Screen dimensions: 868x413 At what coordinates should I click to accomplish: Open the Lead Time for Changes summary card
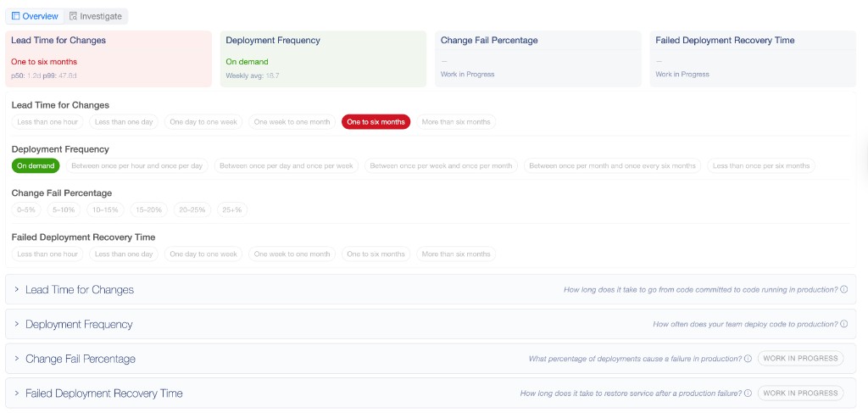click(x=108, y=59)
